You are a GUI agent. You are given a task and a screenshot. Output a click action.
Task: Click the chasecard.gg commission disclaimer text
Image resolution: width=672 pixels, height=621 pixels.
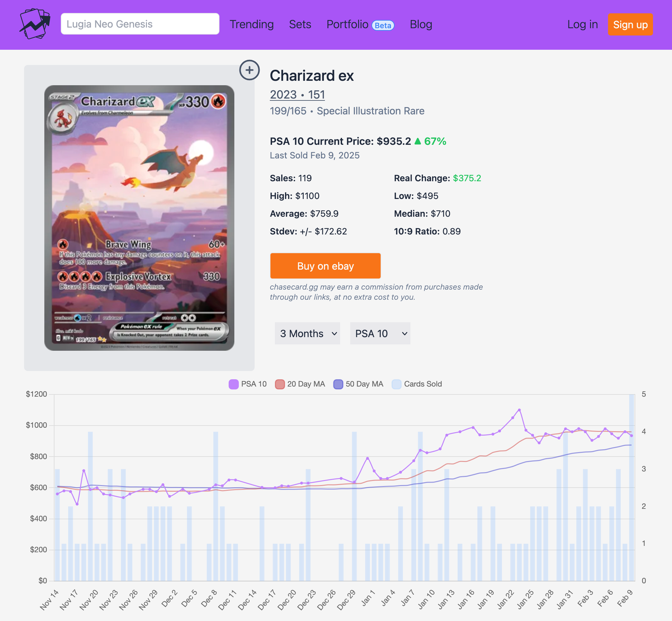tap(376, 292)
